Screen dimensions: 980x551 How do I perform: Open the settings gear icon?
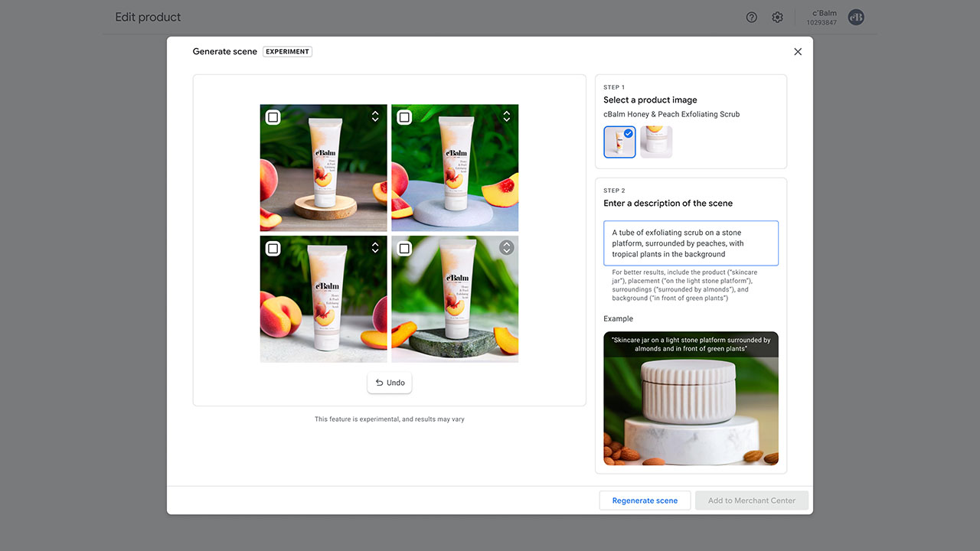tap(777, 17)
